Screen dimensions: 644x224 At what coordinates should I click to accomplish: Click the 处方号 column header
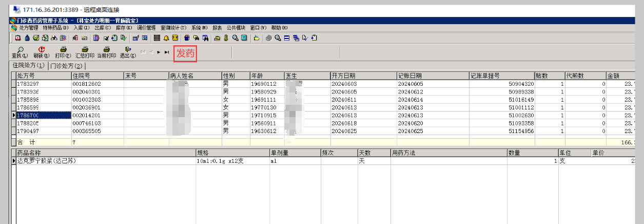43,76
